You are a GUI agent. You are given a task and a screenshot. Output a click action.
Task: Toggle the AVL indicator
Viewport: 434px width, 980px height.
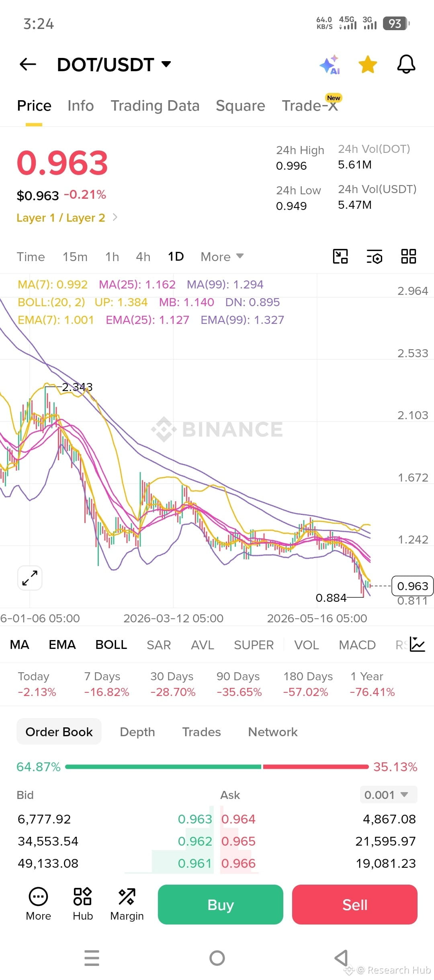[203, 645]
